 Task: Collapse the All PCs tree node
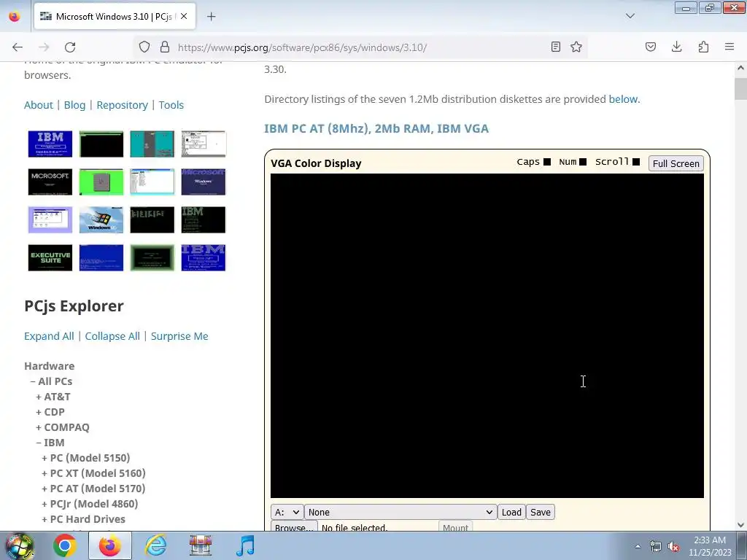pos(52,381)
